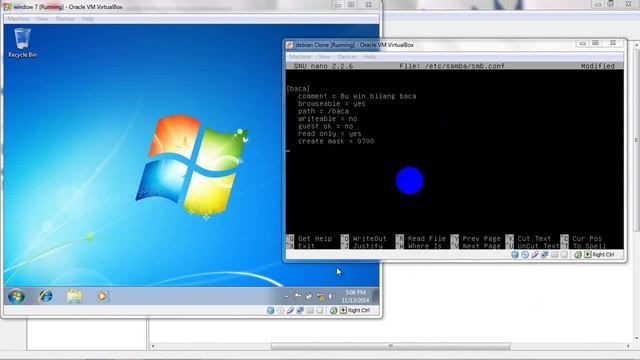The width and height of the screenshot is (640, 360).
Task: Click 'Modified' status in nano header
Action: point(598,66)
